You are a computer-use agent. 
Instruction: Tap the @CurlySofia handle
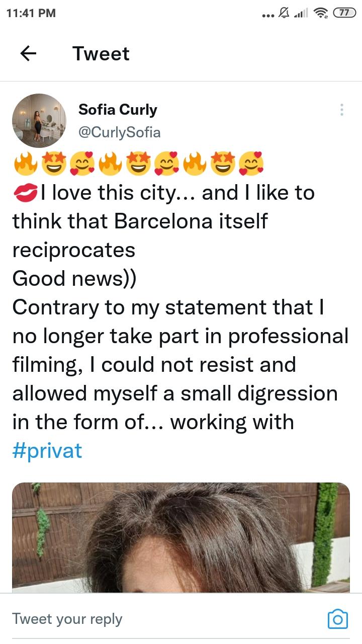(120, 132)
